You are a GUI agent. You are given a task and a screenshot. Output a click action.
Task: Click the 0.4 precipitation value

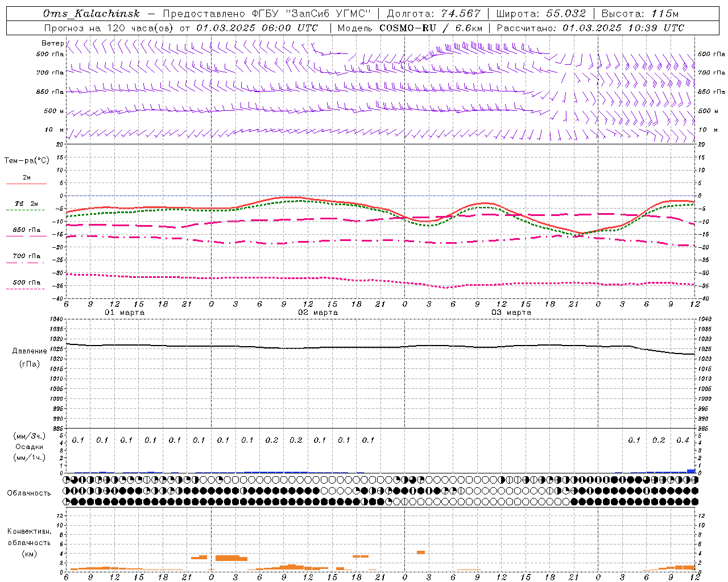coord(683,440)
